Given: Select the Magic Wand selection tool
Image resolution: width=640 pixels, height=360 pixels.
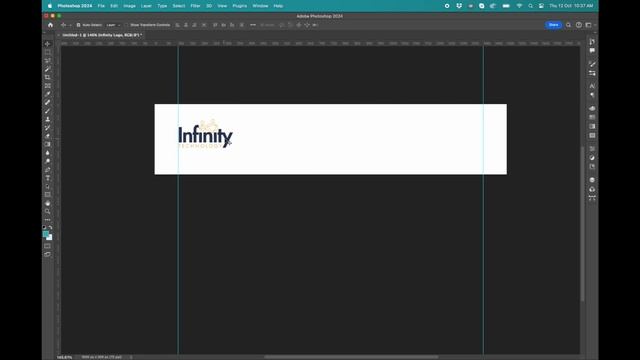Looking at the screenshot, I should 47,69.
